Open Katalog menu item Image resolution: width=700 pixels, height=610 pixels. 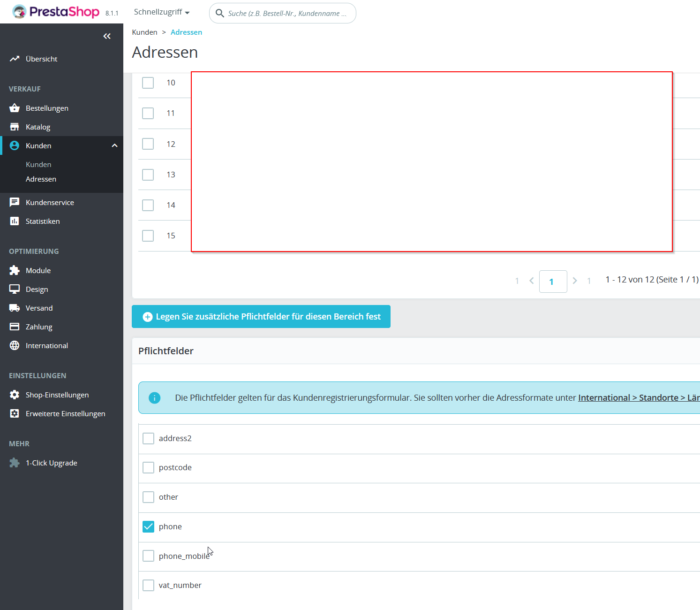[x=38, y=127]
